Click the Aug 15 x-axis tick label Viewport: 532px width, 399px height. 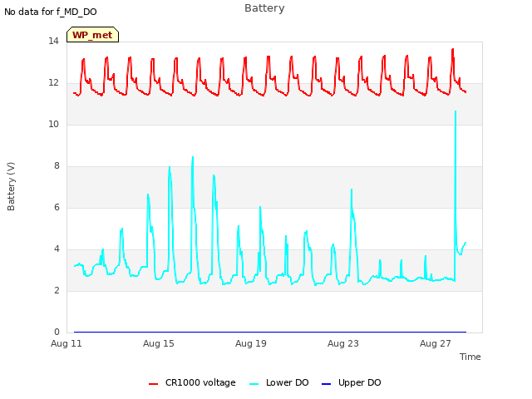coord(159,343)
